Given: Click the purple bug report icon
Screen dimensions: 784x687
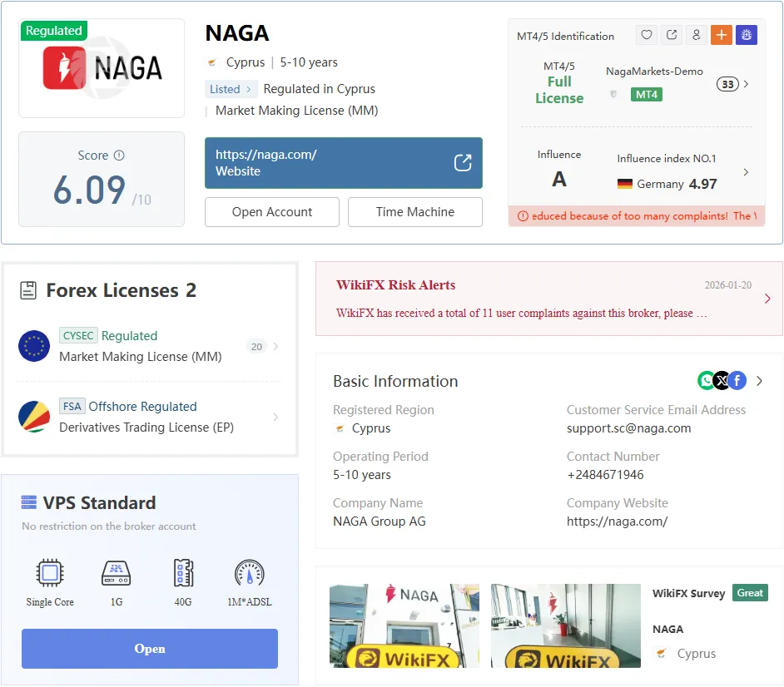Looking at the screenshot, I should (x=746, y=35).
